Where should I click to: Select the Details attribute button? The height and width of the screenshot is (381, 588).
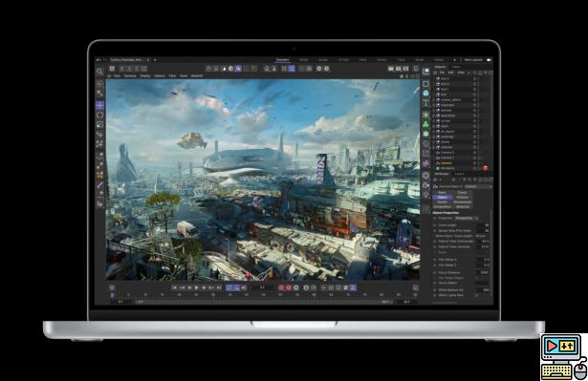(x=443, y=201)
